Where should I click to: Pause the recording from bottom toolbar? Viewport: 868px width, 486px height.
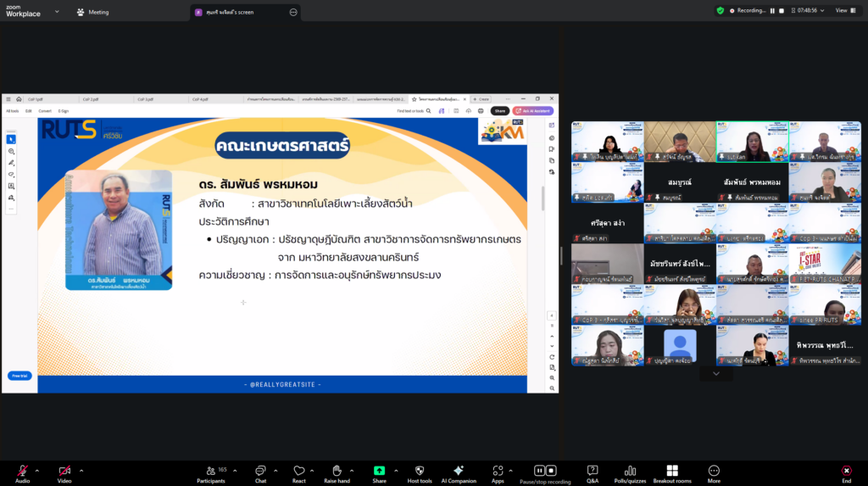point(539,471)
